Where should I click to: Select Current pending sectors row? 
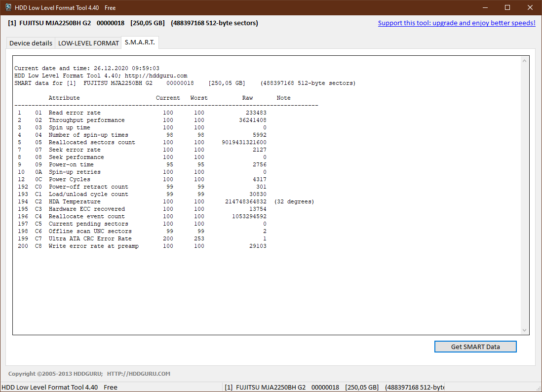(x=142, y=224)
